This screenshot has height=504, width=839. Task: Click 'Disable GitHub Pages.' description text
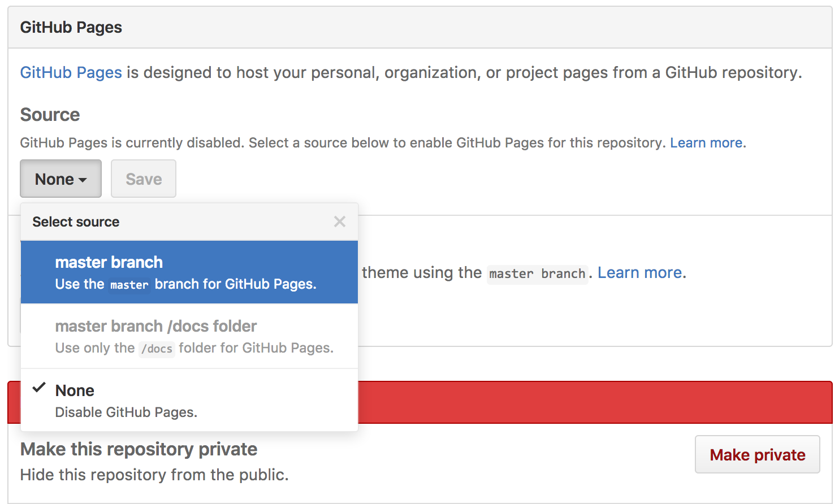(x=127, y=412)
